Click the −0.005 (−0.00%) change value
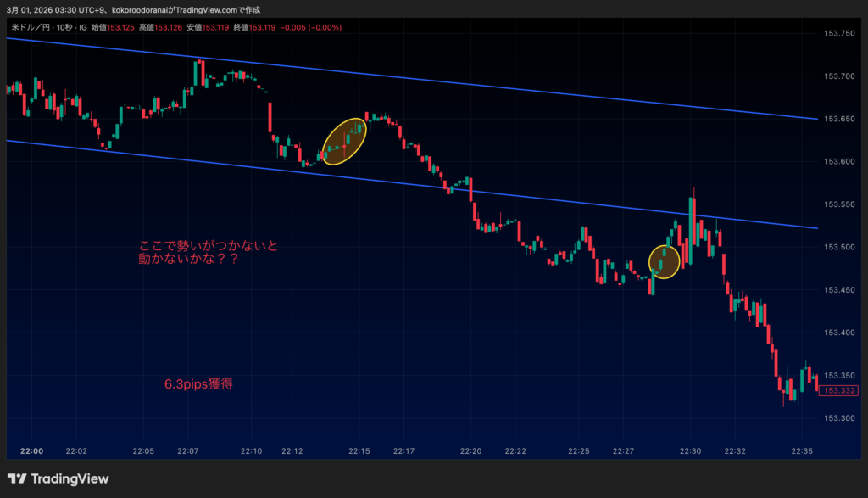This screenshot has width=868, height=498. tap(311, 28)
